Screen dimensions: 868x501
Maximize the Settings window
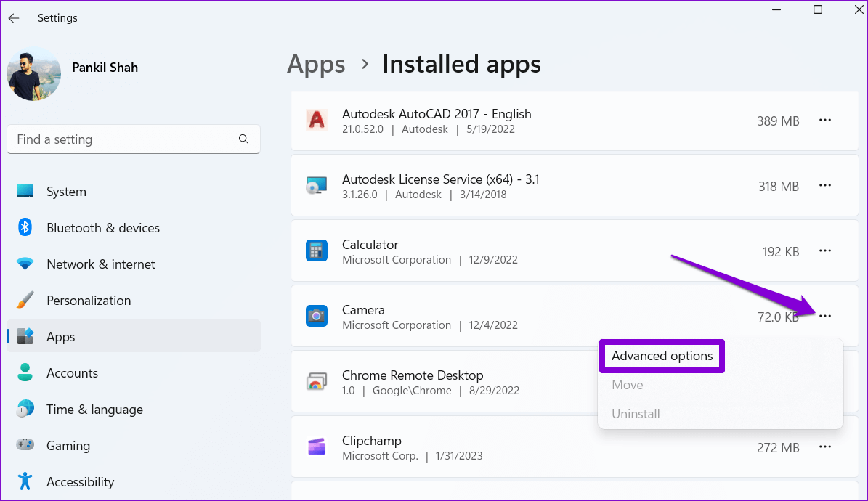point(818,9)
